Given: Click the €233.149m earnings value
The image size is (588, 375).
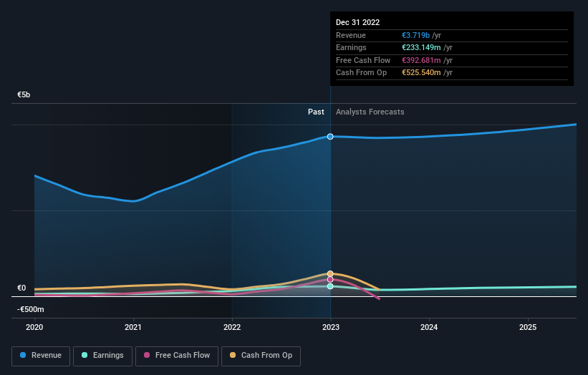Looking at the screenshot, I should click(421, 47).
